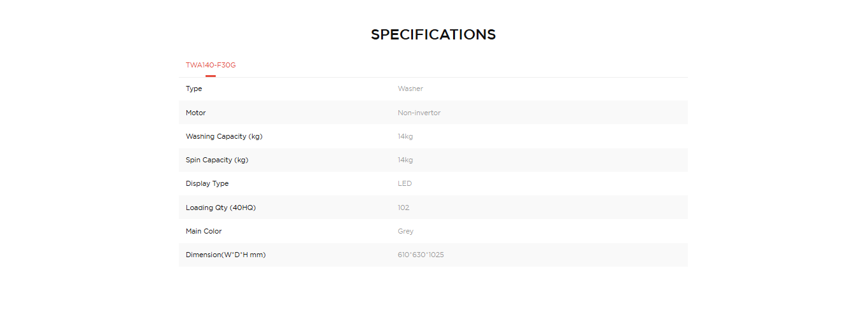Image resolution: width=868 pixels, height=324 pixels.
Task: Click the Display Type label
Action: click(x=207, y=184)
